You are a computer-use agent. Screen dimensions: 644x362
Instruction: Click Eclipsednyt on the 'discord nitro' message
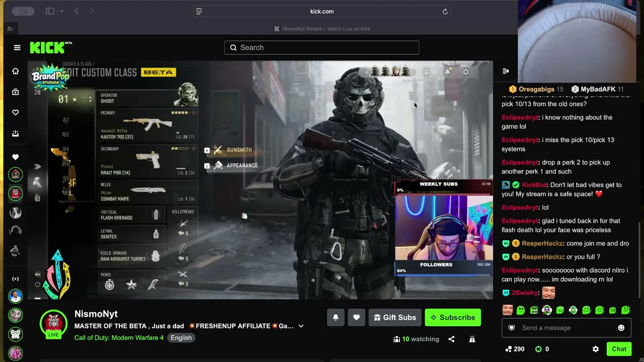(520, 270)
